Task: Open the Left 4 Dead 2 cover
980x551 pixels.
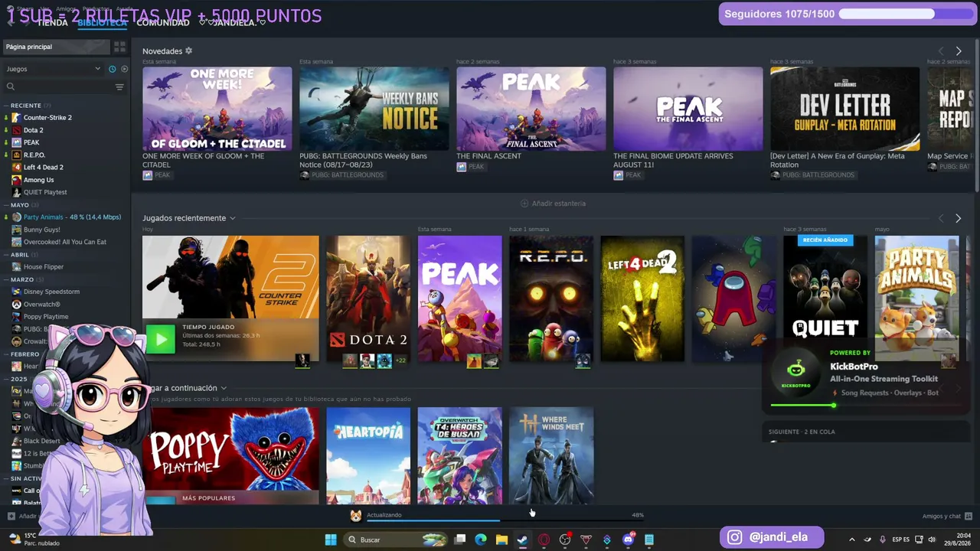Action: click(x=642, y=298)
